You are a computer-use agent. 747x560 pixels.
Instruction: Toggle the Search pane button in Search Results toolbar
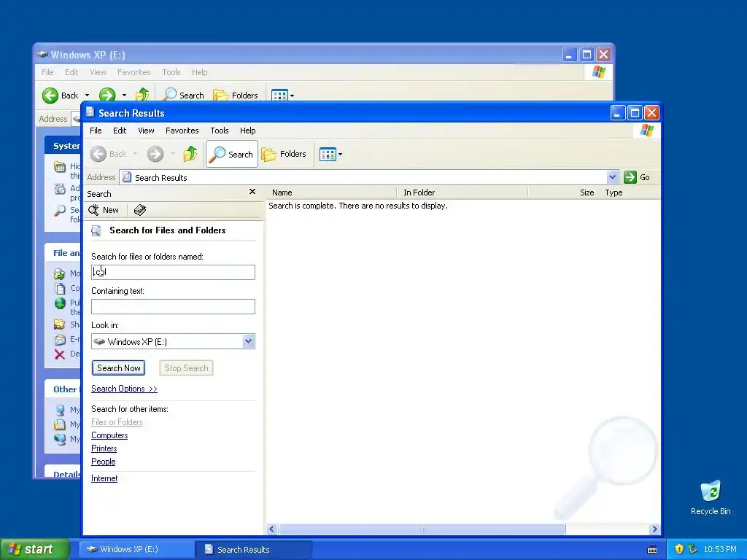click(231, 154)
